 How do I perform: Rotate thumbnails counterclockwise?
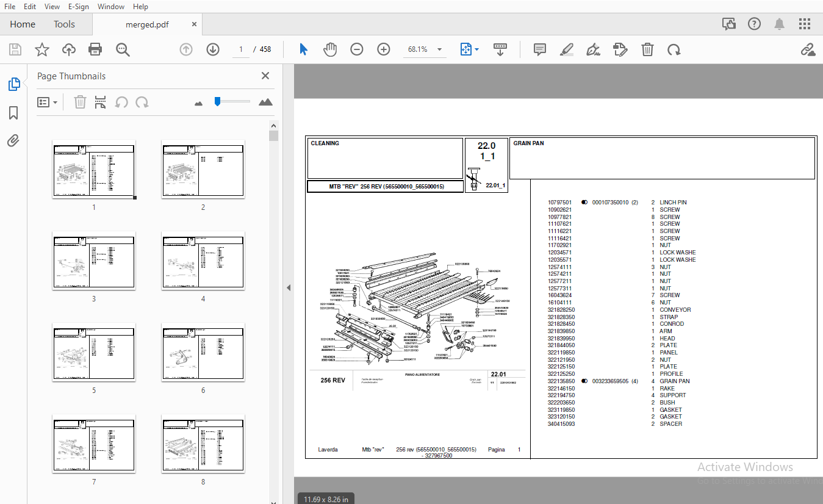pos(121,102)
